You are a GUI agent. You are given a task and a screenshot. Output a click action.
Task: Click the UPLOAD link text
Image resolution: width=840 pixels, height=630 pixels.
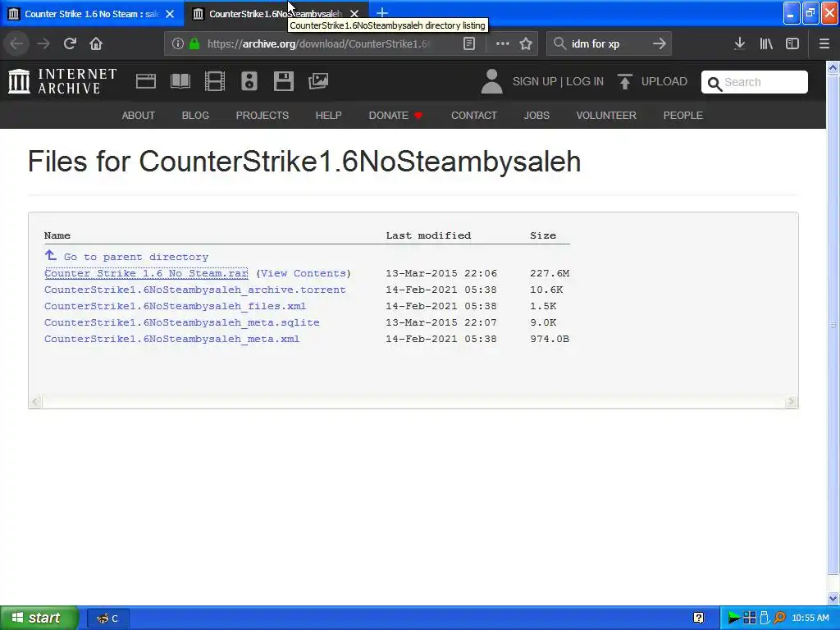(664, 81)
